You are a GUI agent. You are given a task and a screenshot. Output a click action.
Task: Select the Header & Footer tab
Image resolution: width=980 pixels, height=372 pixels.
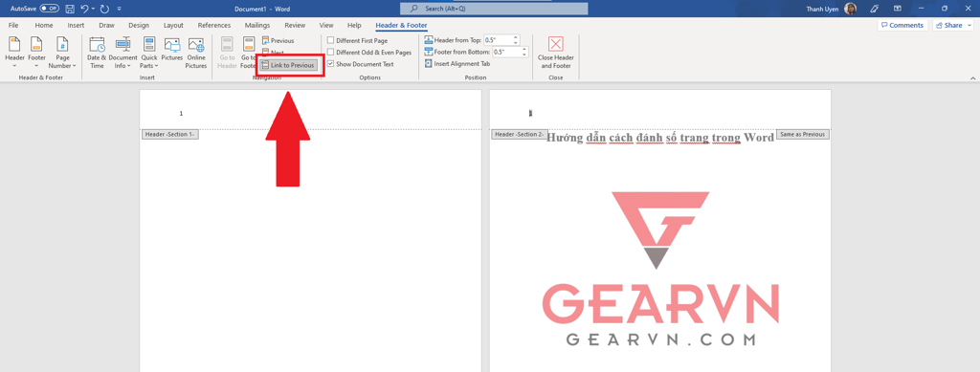point(401,26)
